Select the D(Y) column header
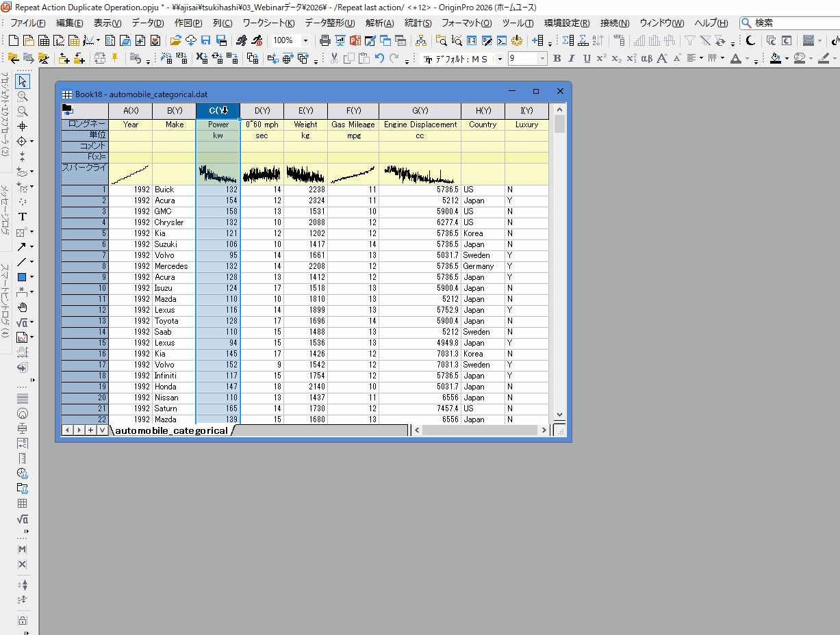This screenshot has height=635, width=840. click(x=262, y=111)
